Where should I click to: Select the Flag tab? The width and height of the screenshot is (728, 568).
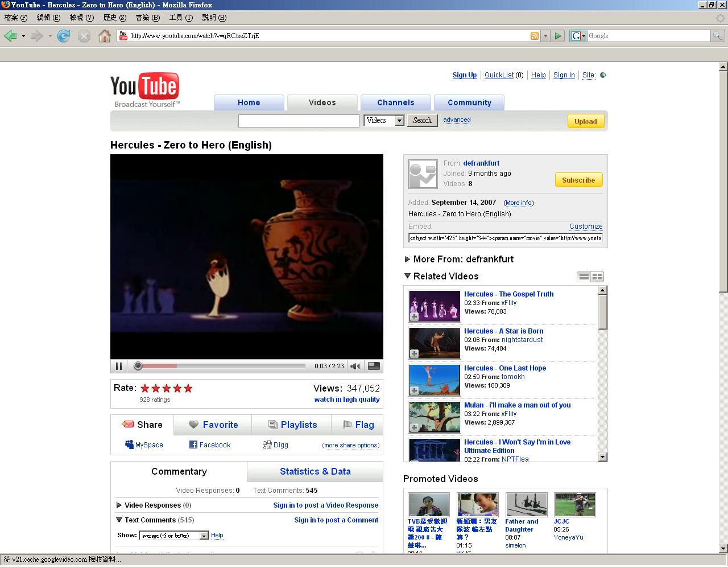click(358, 425)
